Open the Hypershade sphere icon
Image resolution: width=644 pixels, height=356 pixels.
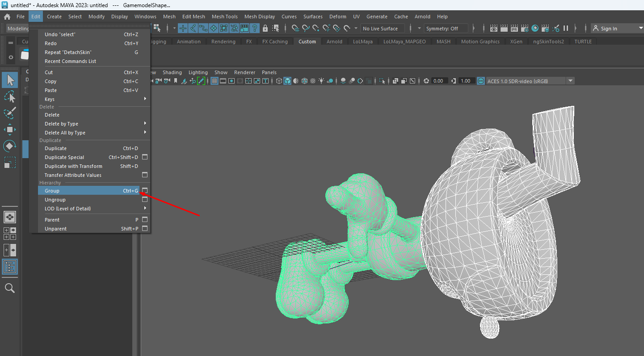(x=535, y=29)
